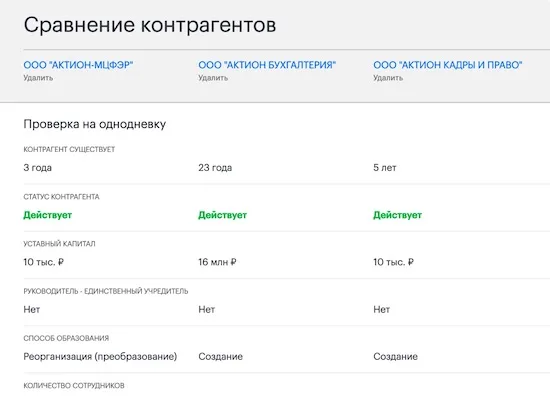This screenshot has width=550, height=400.
Task: Click the 16 млн ₽ capital value
Action: pos(217,262)
